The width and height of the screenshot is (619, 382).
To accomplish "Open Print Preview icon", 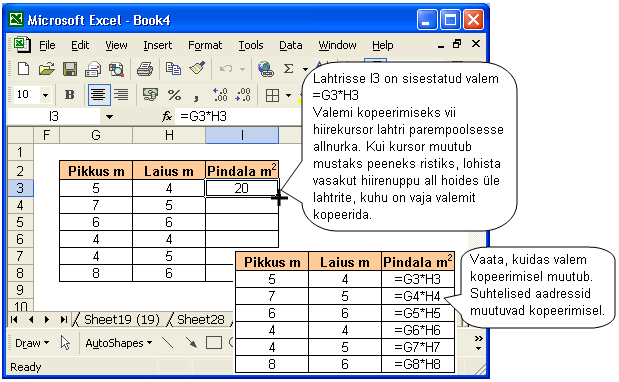I will pos(116,69).
